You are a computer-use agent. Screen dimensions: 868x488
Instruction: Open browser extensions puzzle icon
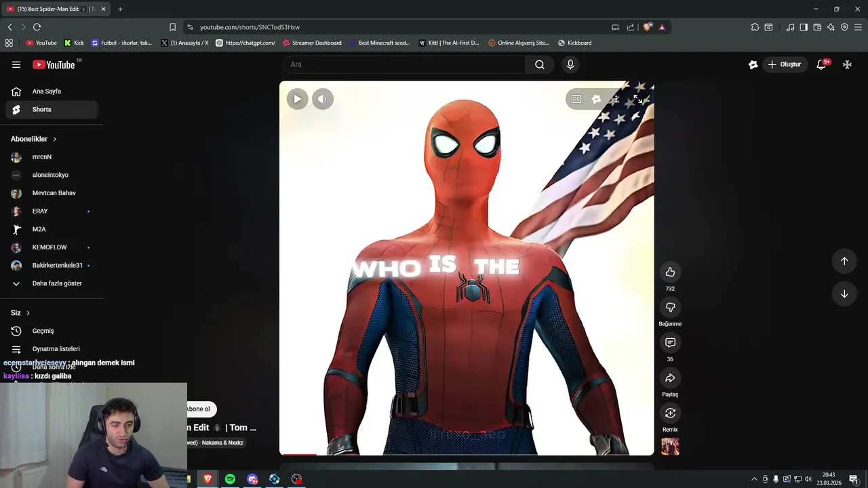[755, 27]
